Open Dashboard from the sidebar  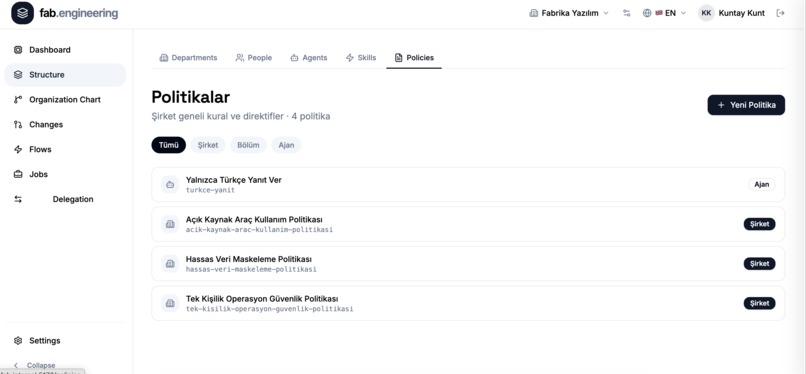[x=65, y=50]
